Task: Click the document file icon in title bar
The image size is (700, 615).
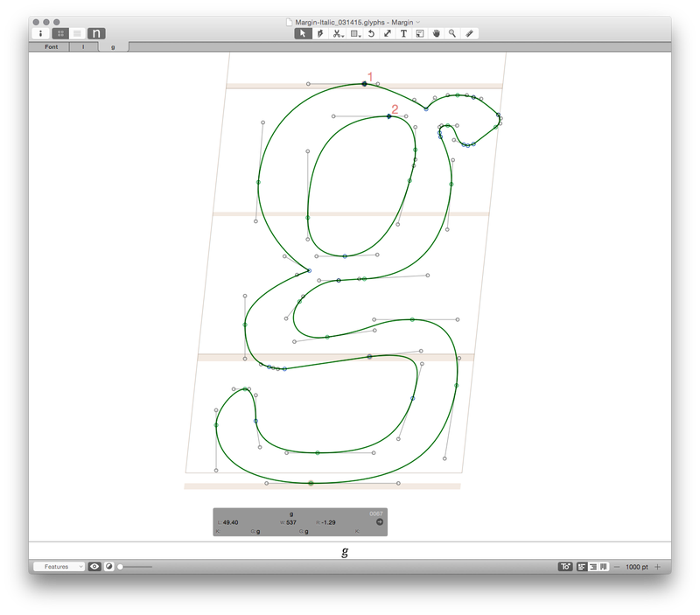Action: (x=289, y=22)
